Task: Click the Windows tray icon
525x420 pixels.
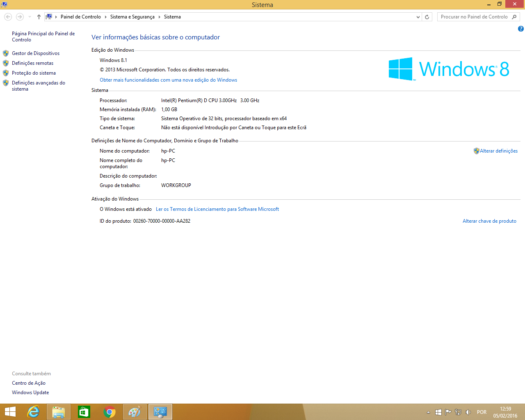Action: point(438,412)
